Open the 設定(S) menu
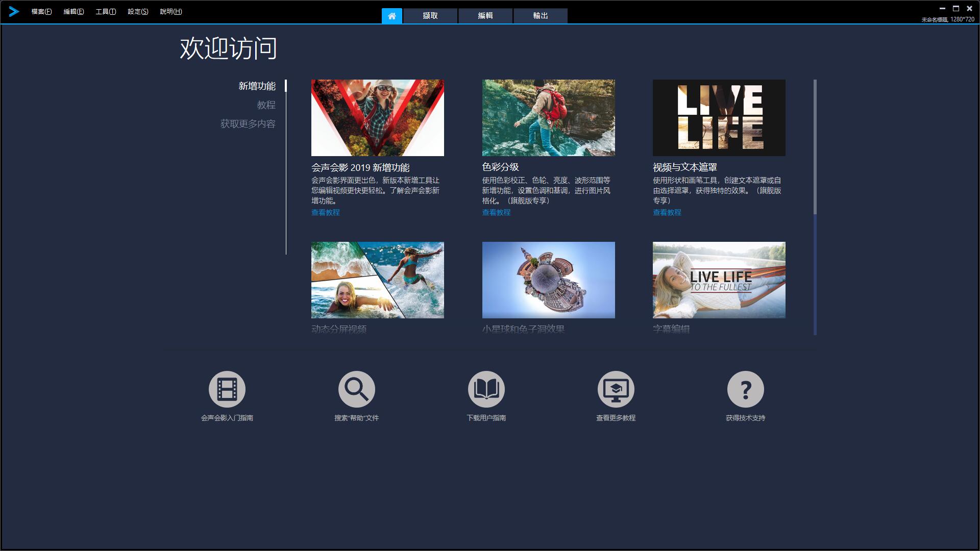This screenshot has height=551, width=980. pos(138,11)
